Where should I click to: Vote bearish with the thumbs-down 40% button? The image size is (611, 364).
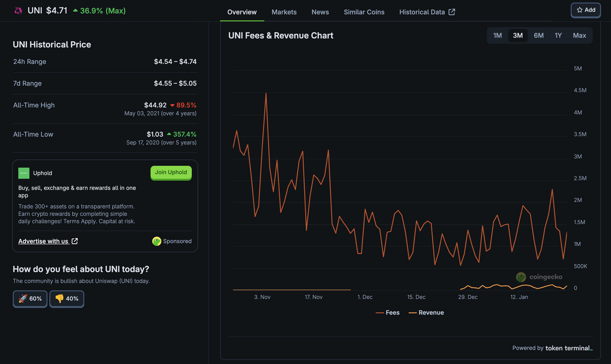pyautogui.click(x=67, y=298)
